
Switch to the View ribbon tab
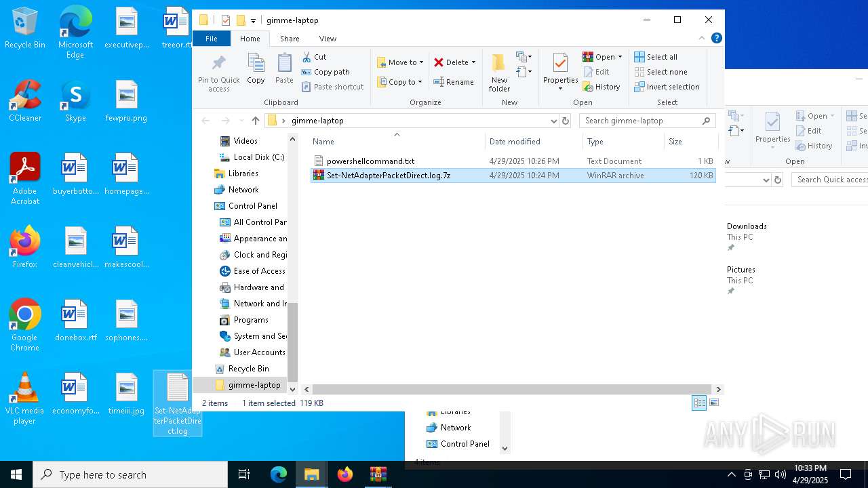point(328,39)
